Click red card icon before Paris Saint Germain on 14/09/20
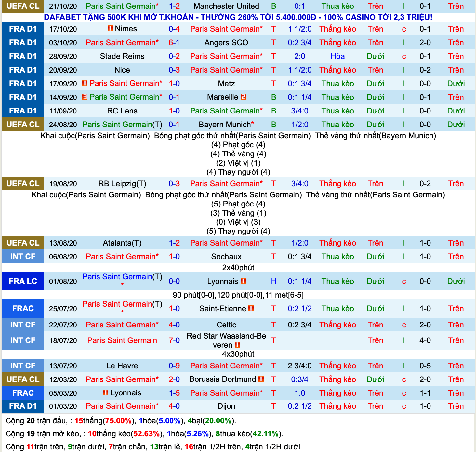This screenshot has height=452, width=476. click(85, 97)
